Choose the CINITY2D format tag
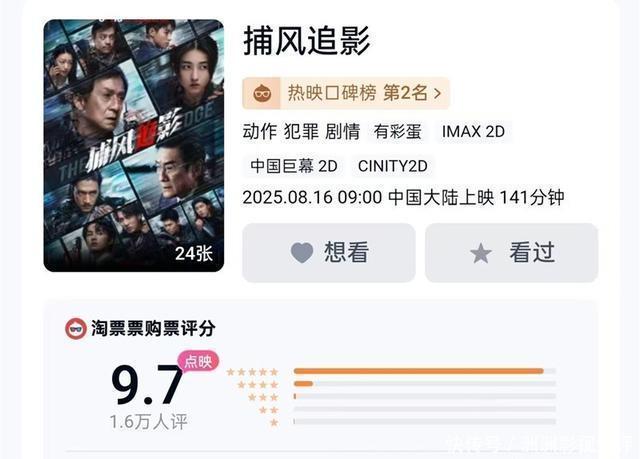 (x=392, y=166)
